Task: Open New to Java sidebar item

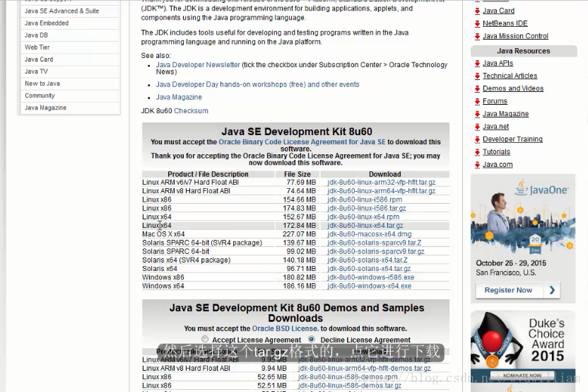Action: [70, 83]
